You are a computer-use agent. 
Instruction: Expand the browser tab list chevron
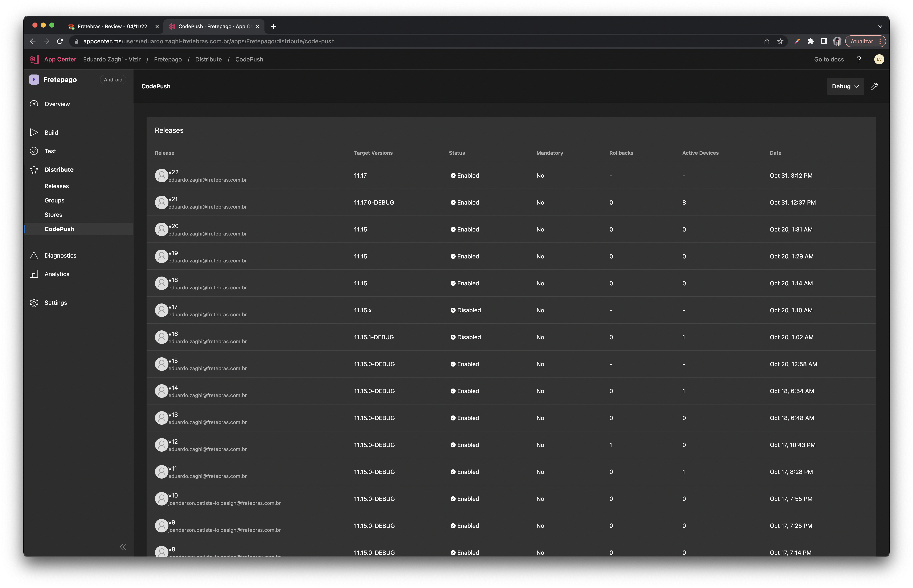pos(880,26)
